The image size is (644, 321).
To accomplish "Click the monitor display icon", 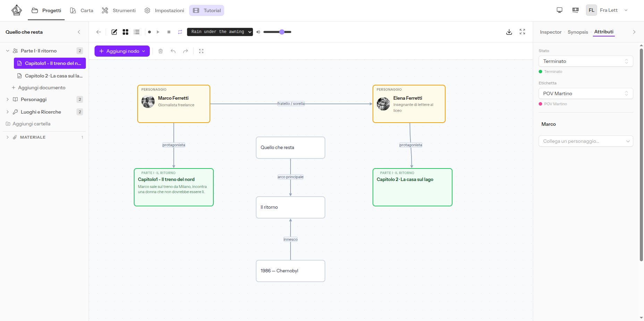I will (x=560, y=10).
